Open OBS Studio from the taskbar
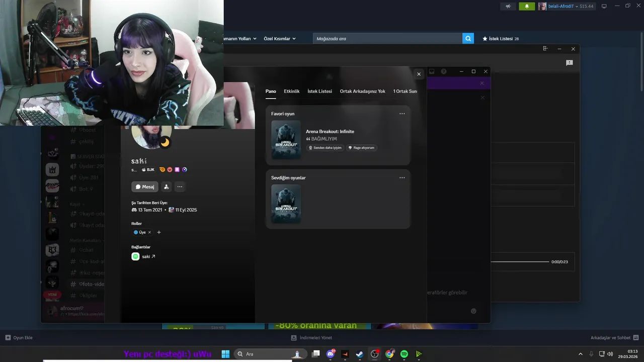The image size is (644, 362). (375, 354)
